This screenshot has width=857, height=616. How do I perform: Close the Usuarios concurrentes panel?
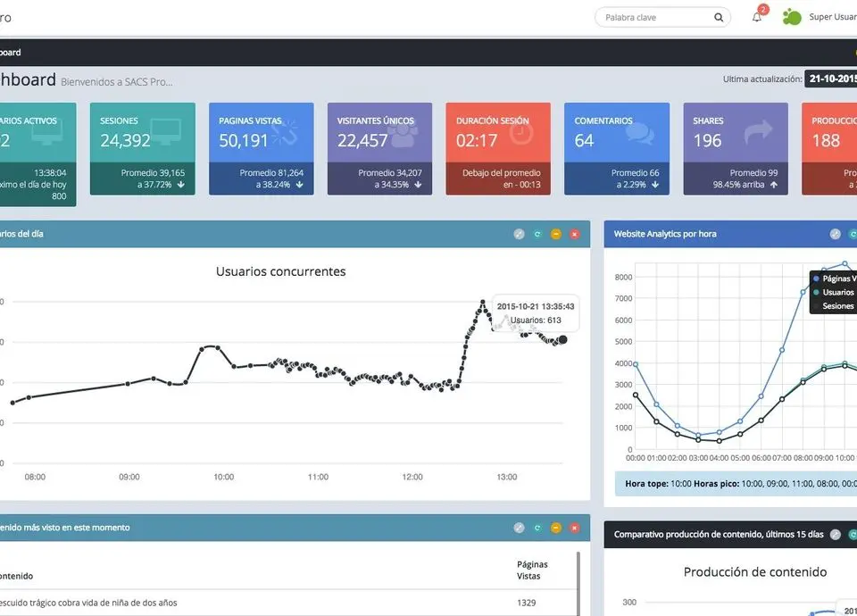(575, 234)
